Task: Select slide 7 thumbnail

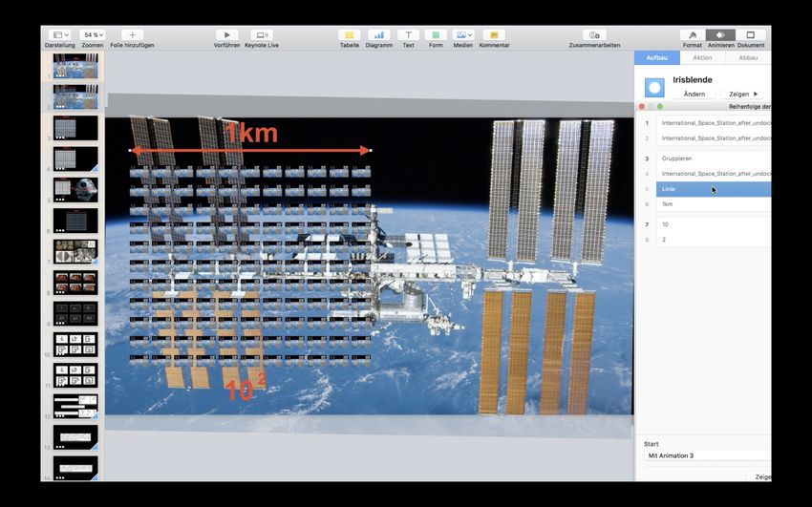Action: coord(75,252)
